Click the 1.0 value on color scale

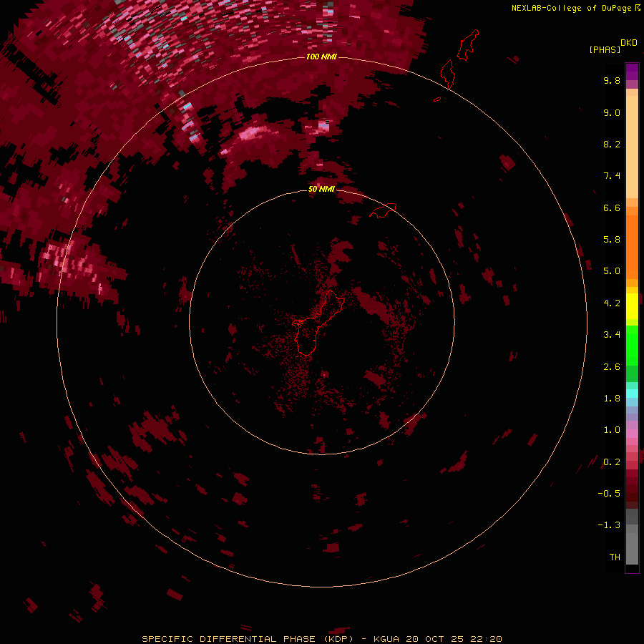[x=612, y=430]
